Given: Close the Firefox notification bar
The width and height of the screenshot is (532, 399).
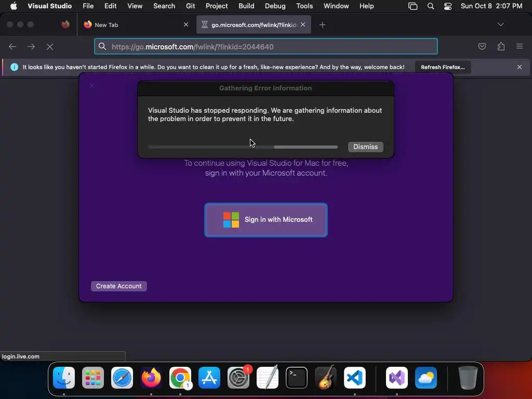Looking at the screenshot, I should pyautogui.click(x=520, y=67).
